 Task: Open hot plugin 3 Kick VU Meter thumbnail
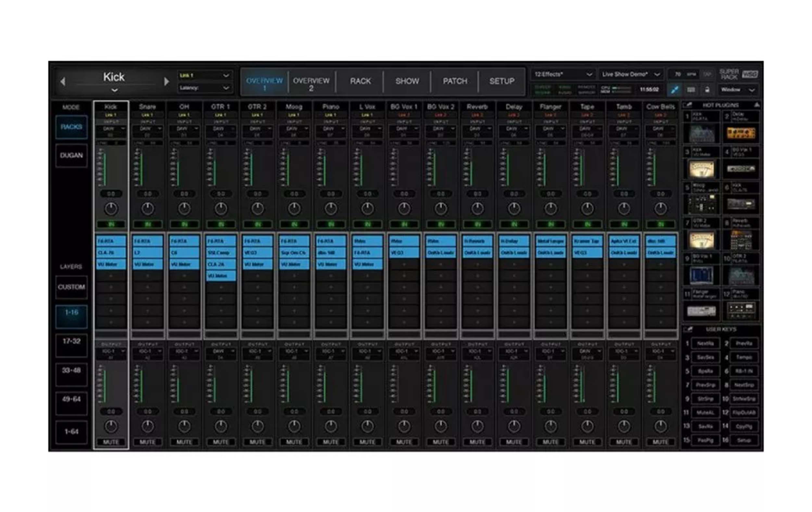coord(701,169)
